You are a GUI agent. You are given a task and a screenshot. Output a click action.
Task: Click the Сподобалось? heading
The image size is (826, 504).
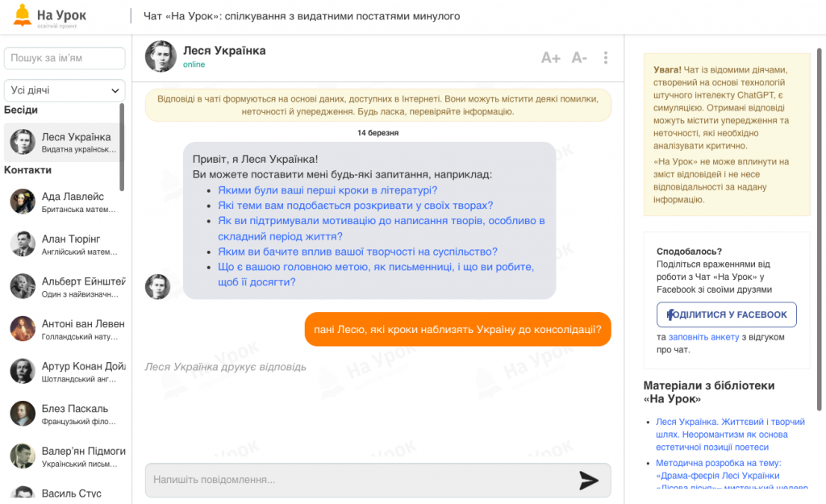click(689, 252)
